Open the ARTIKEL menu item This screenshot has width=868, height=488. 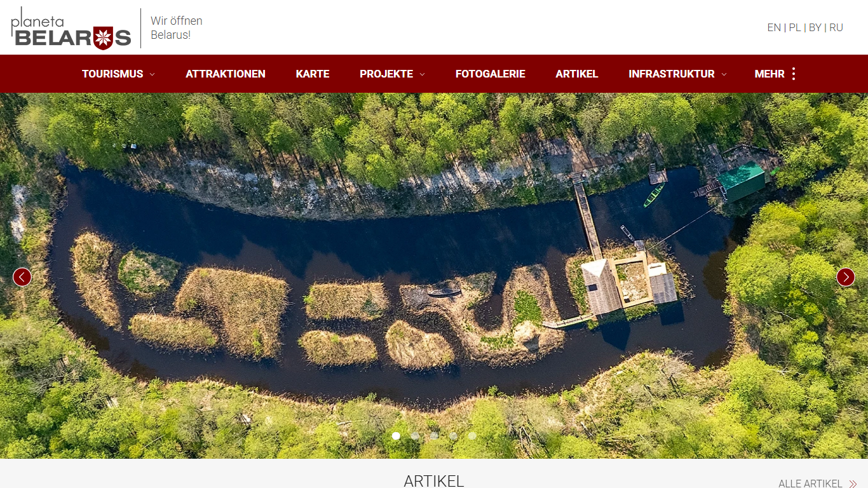tap(577, 74)
